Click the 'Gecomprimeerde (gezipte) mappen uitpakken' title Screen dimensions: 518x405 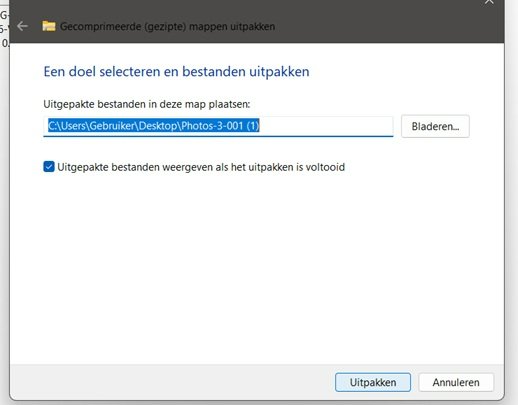[x=167, y=26]
